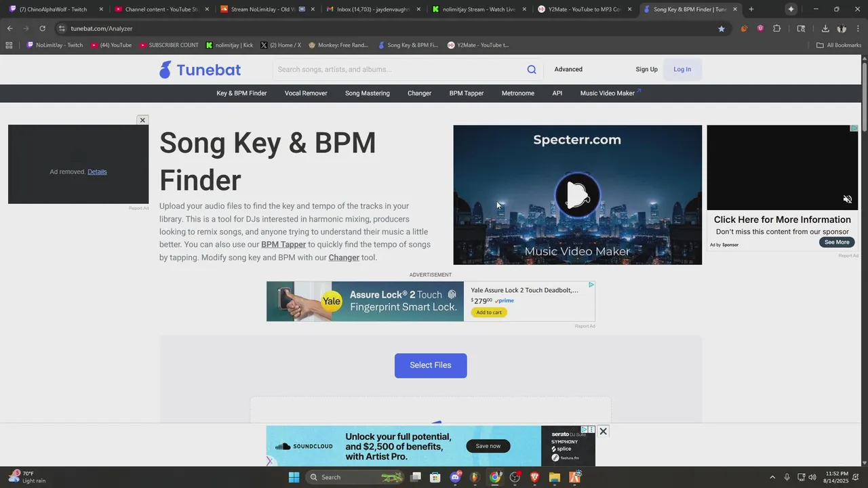Image resolution: width=868 pixels, height=488 pixels.
Task: Open the API menu item
Action: click(x=557, y=94)
